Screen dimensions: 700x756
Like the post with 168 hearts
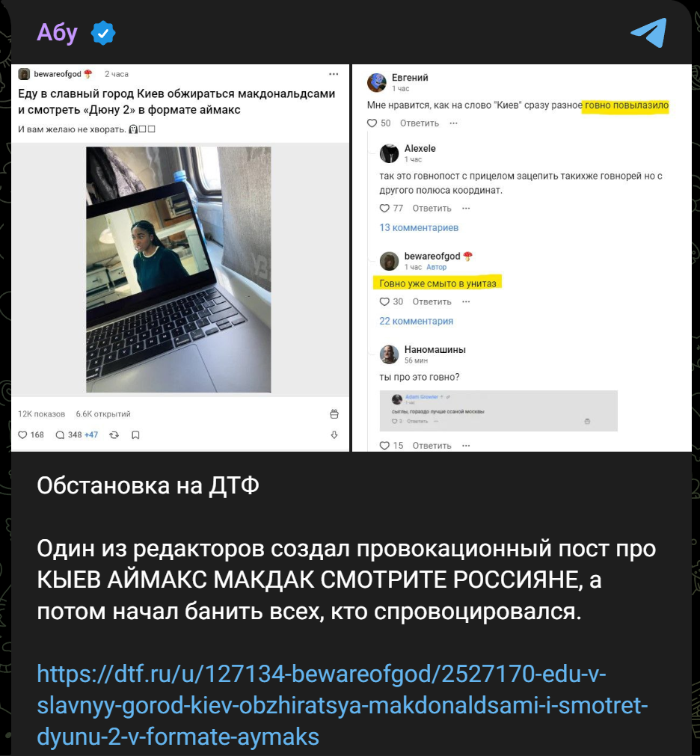[x=22, y=435]
